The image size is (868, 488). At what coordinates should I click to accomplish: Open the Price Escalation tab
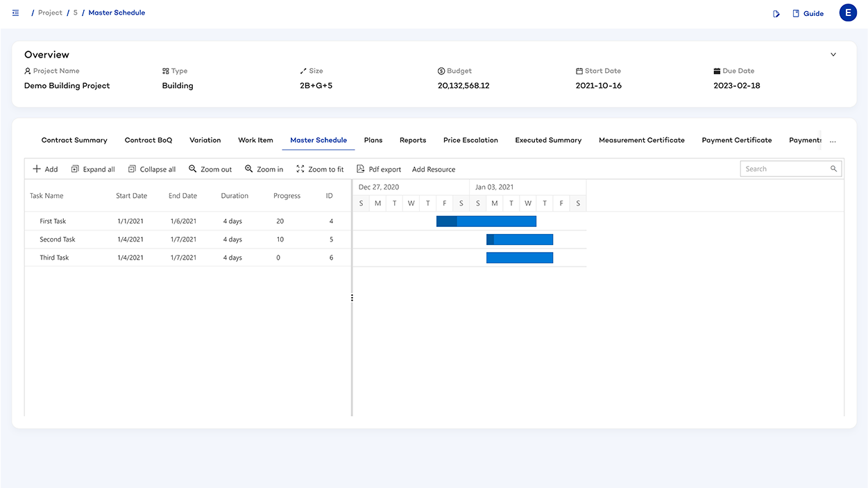click(470, 140)
